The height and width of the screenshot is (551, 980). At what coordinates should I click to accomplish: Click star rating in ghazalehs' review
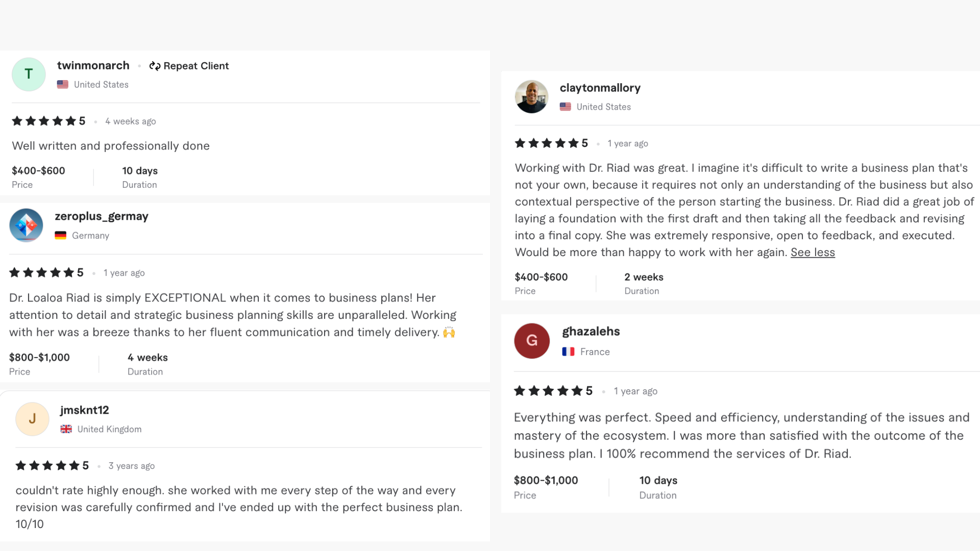(548, 391)
